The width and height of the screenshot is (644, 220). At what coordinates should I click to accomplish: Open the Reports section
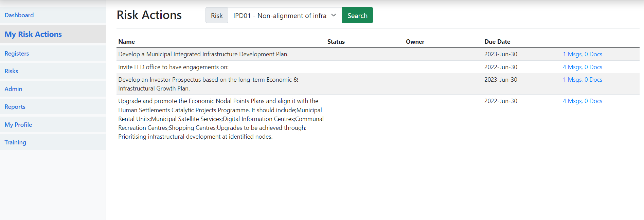pyautogui.click(x=15, y=107)
